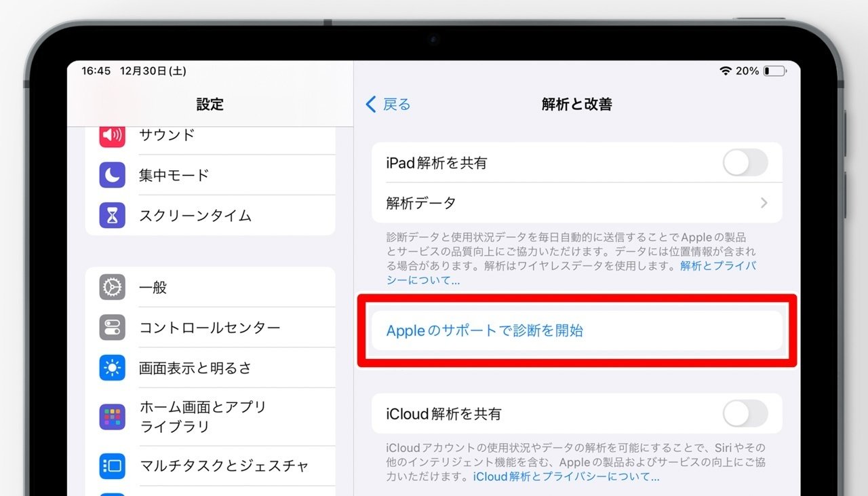Open コントロールセンター settings
Screen dimensions: 868x496
210,328
